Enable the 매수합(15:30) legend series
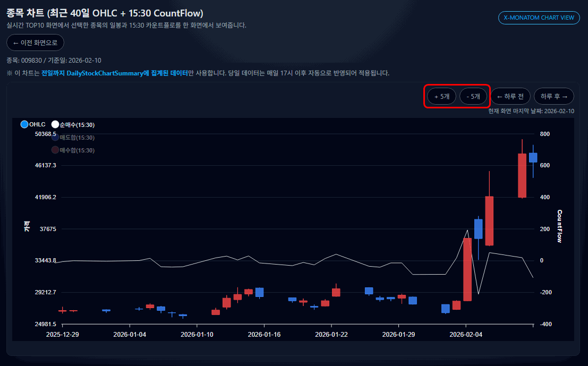The height and width of the screenshot is (366, 588). [77, 150]
